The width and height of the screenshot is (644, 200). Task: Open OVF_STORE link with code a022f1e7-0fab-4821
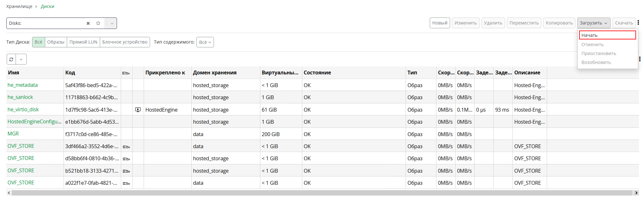21,183
